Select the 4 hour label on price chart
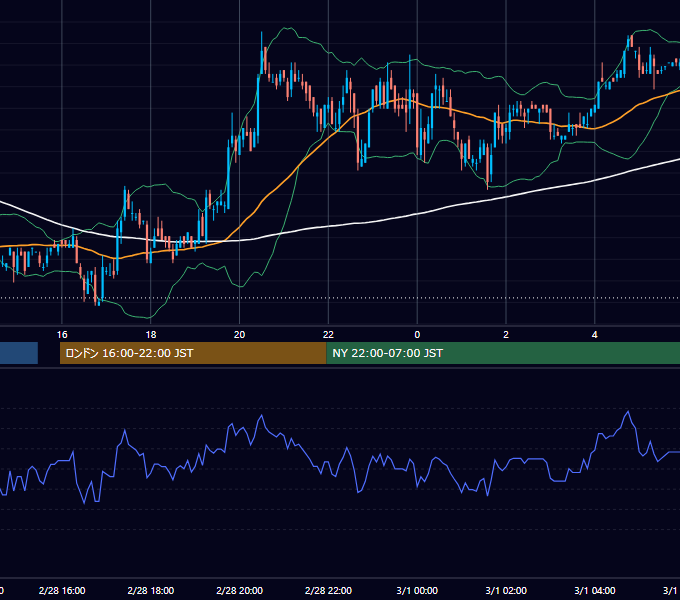The height and width of the screenshot is (600, 680). click(595, 335)
